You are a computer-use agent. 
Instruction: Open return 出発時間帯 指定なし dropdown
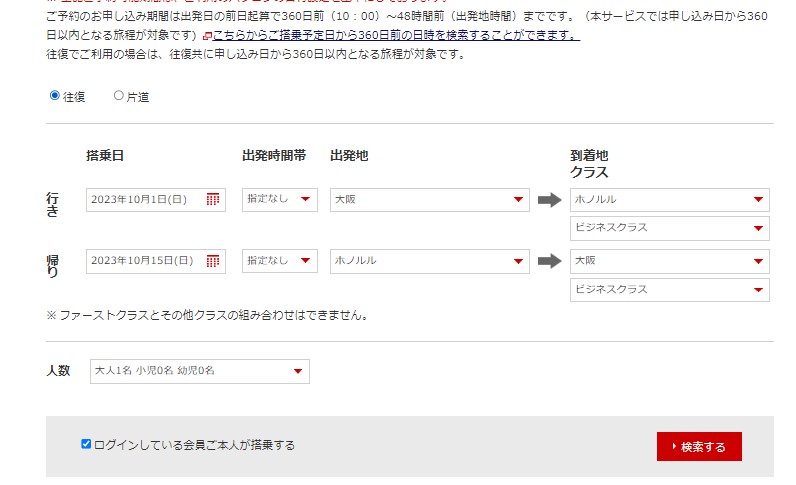pos(280,261)
